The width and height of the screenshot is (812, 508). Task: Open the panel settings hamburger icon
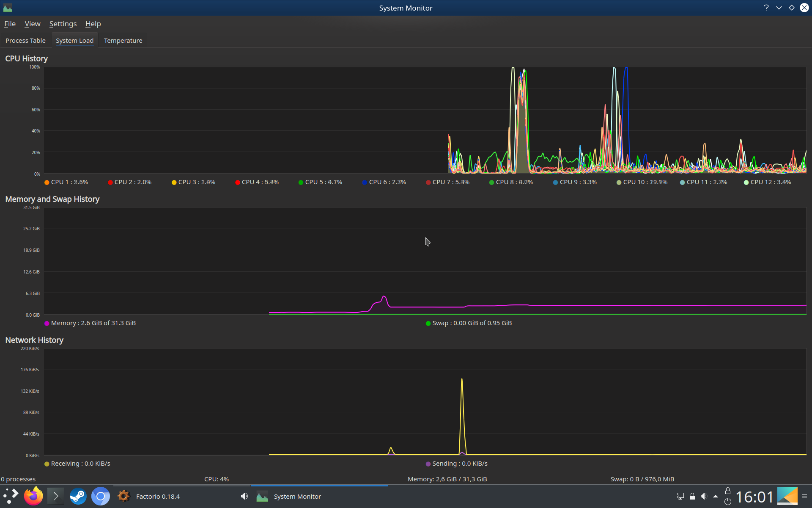click(804, 496)
